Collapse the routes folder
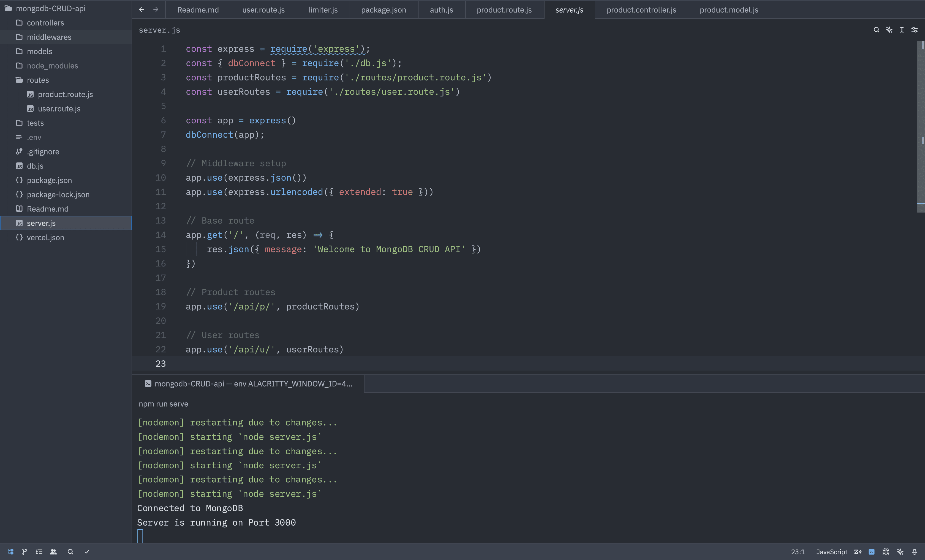Image resolution: width=925 pixels, height=560 pixels. pyautogui.click(x=66, y=80)
